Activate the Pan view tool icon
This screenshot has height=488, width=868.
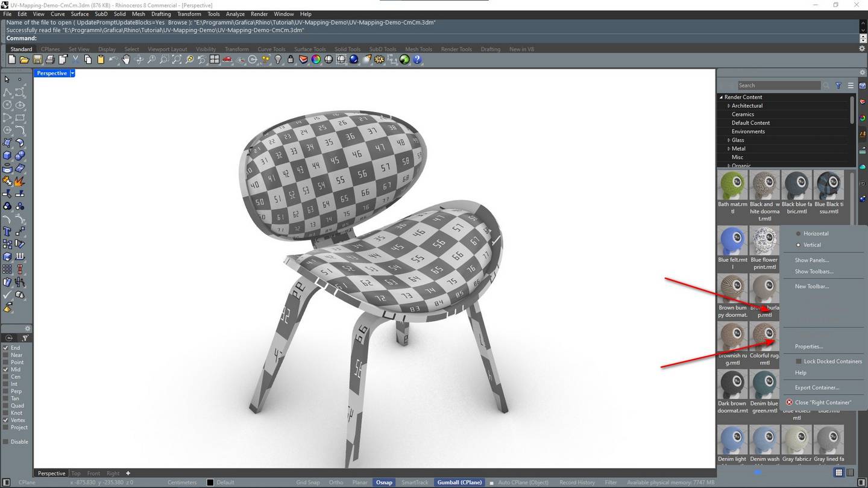tap(126, 59)
